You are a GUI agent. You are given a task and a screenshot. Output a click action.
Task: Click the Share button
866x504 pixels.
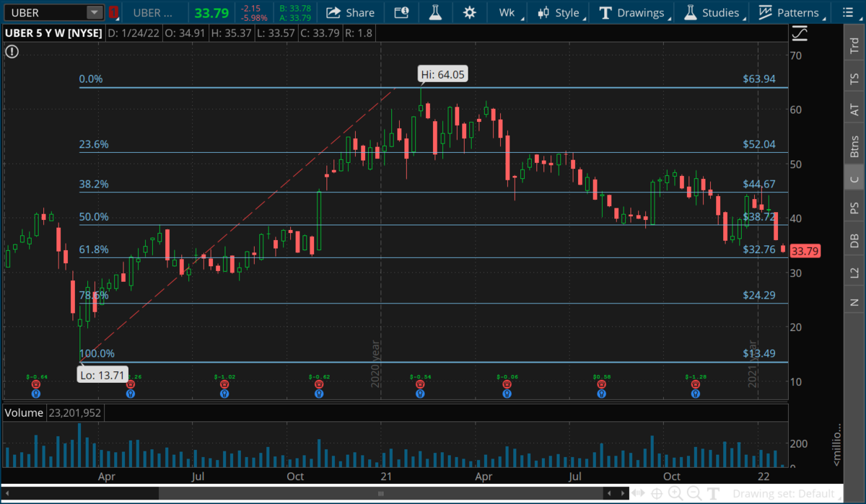click(351, 12)
